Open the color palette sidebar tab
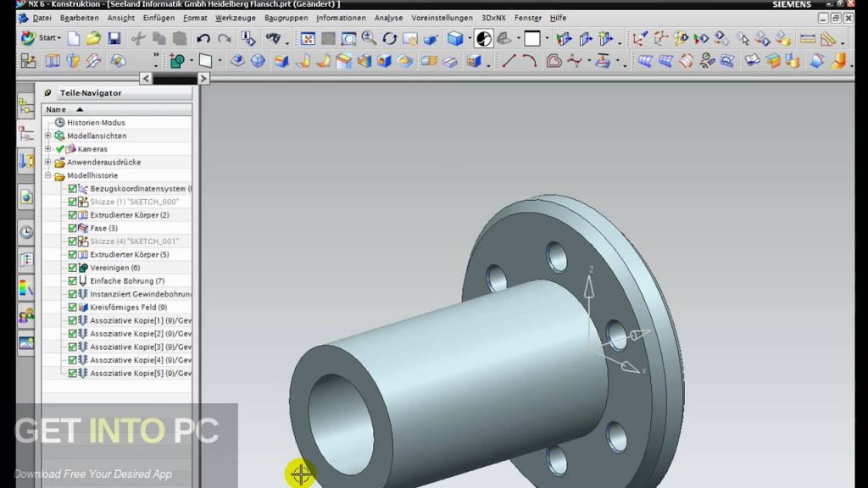The image size is (868, 488). point(25,288)
